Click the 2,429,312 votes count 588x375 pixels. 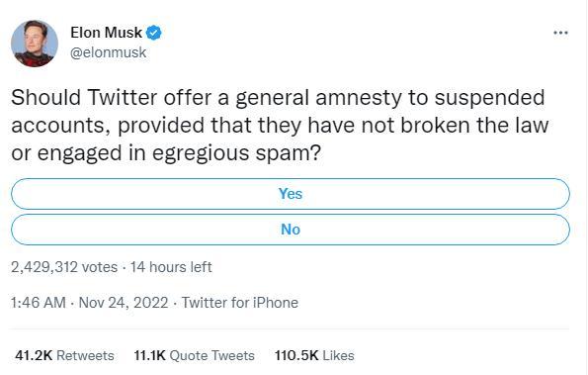[x=64, y=267]
